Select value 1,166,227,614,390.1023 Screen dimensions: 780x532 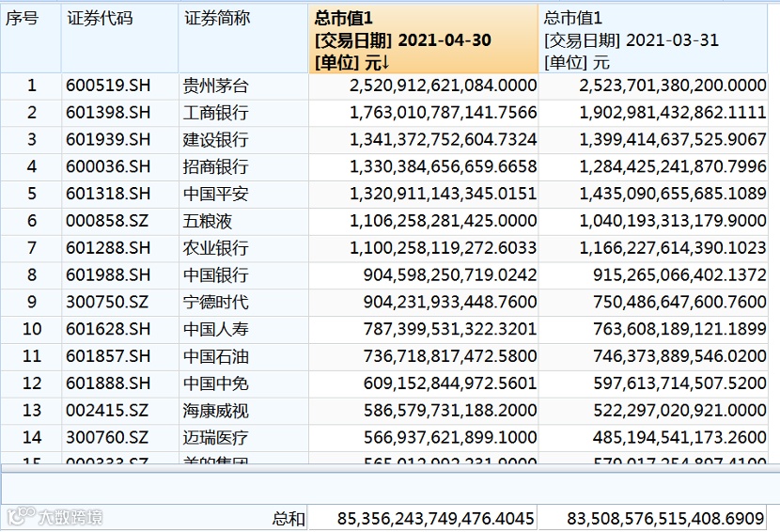click(x=673, y=247)
